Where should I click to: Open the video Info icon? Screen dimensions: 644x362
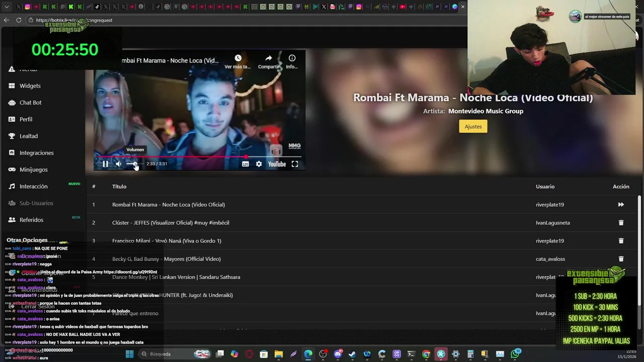tap(292, 58)
